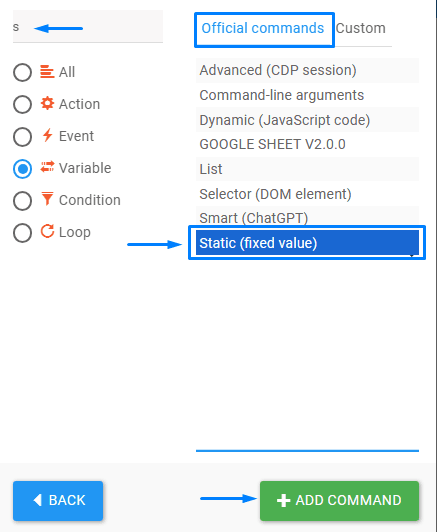Screen dimensions: 437x532
Task: Select the Loop radio button
Action: [x=22, y=233]
